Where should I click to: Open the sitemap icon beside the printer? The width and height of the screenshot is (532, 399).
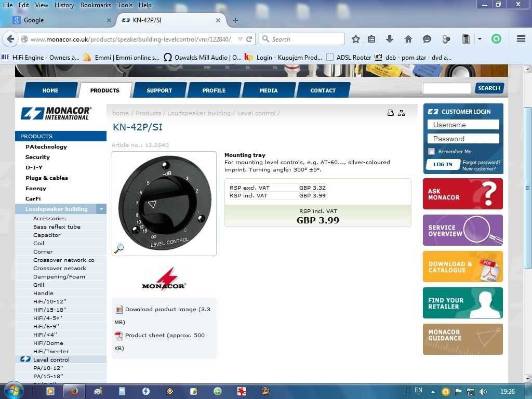click(x=402, y=113)
